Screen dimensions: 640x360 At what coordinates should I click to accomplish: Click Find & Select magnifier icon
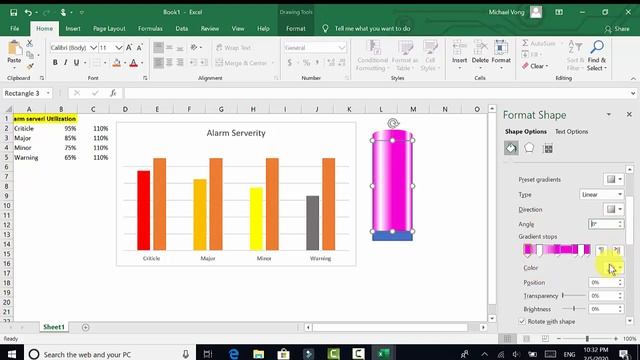click(597, 47)
